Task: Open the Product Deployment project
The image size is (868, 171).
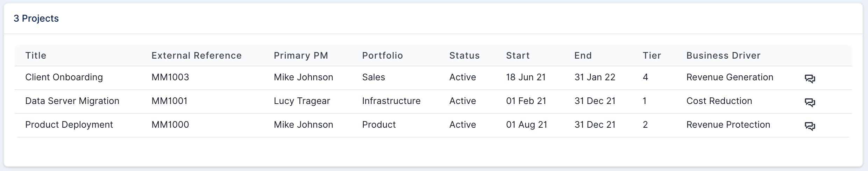Action: 69,125
